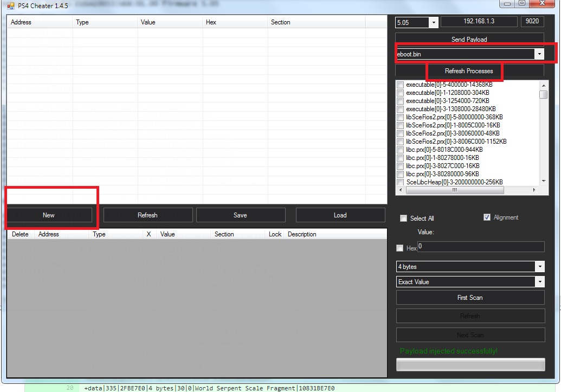The image size is (561, 392).
Task: Click New to add a cheat entry
Action: [49, 215]
